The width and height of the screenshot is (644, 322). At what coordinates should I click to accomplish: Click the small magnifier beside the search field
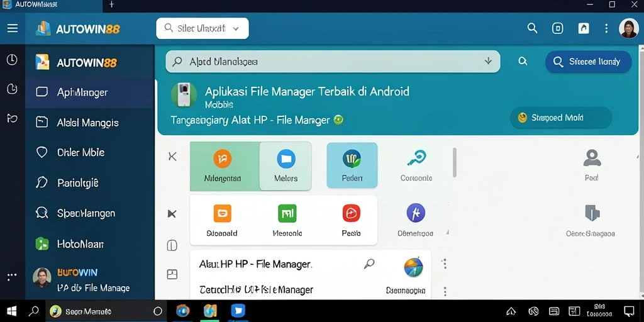click(523, 61)
